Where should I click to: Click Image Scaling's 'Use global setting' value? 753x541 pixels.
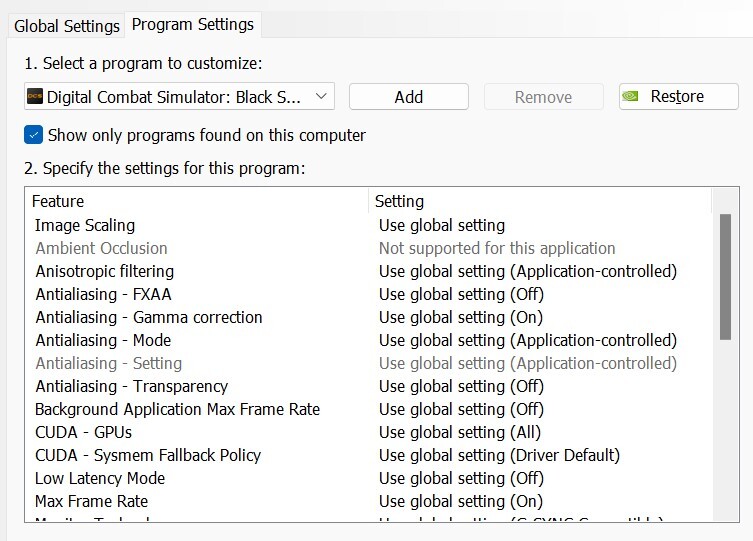tap(442, 225)
